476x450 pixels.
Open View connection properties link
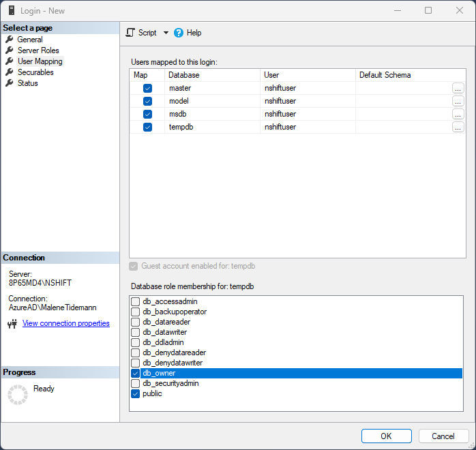(65, 323)
